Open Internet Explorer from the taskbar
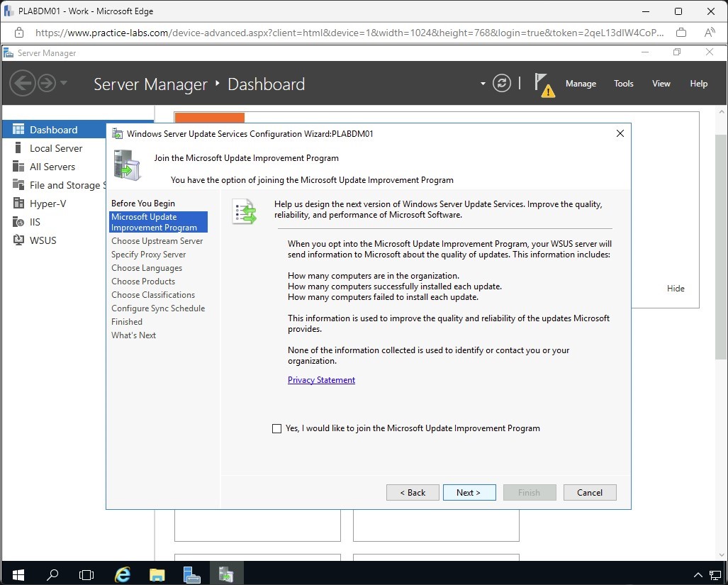The image size is (728, 585). [x=123, y=574]
